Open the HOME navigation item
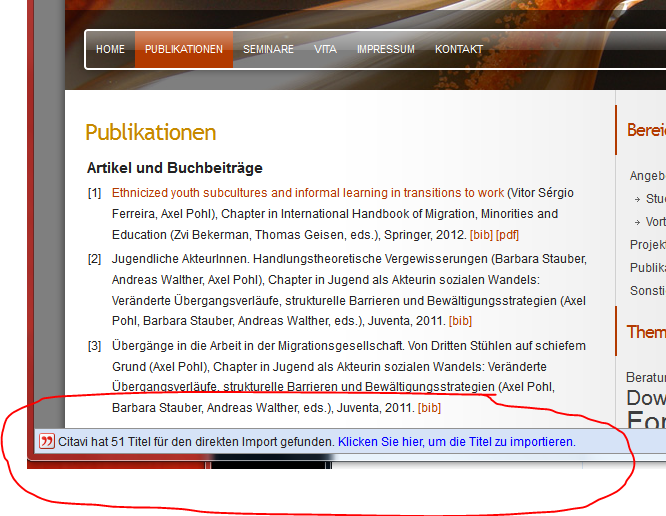Viewport: 666px width, 516px height. [x=110, y=49]
